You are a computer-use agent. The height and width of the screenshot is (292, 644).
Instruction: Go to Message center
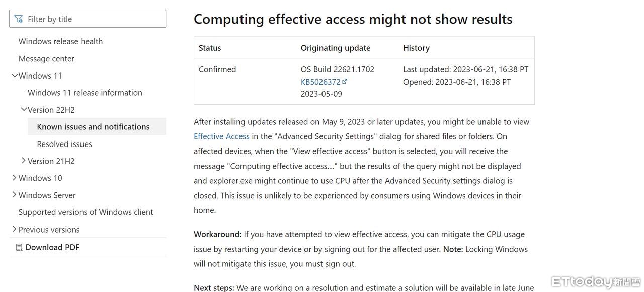(46, 58)
